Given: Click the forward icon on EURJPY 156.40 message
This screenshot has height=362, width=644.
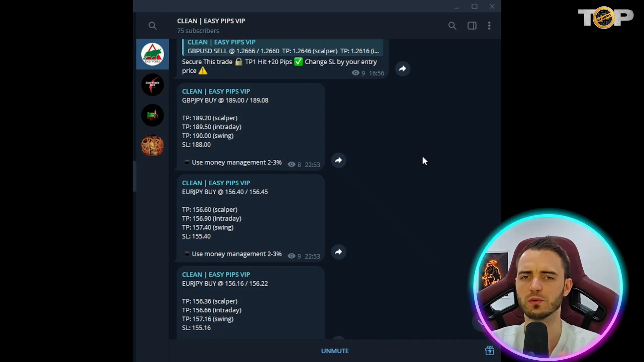Looking at the screenshot, I should click(339, 252).
